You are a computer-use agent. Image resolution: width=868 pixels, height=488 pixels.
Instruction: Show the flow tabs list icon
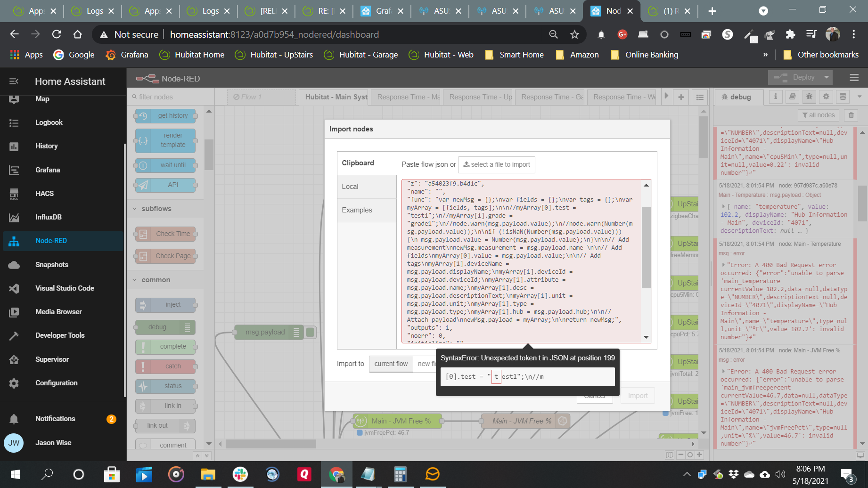pos(700,97)
